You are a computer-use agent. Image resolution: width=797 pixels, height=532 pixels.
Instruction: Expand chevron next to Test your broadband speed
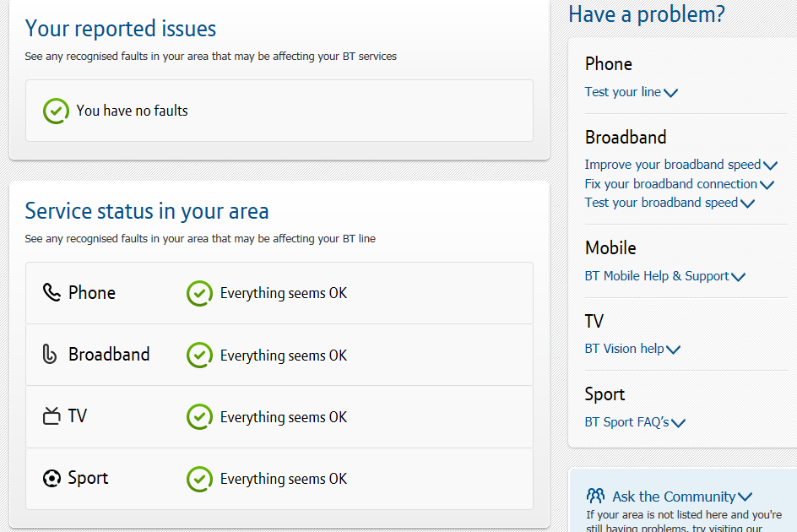coord(748,204)
